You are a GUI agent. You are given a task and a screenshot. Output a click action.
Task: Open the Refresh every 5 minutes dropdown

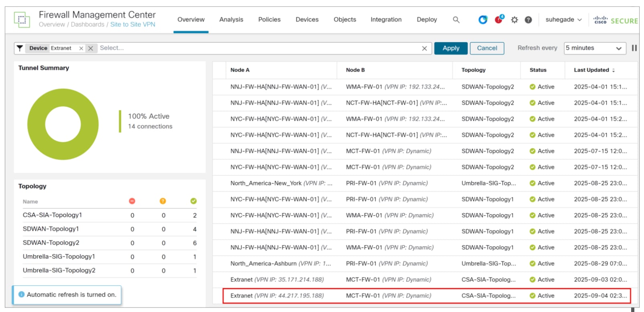coord(595,48)
